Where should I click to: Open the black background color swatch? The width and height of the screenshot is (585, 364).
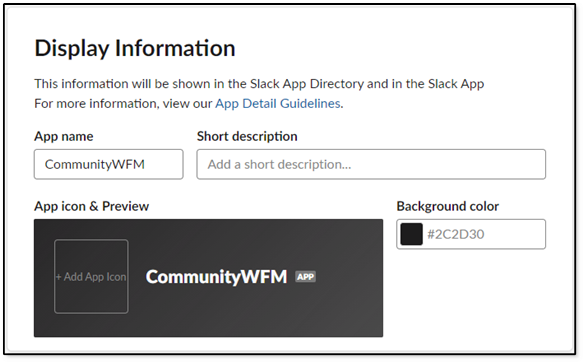[x=411, y=234]
